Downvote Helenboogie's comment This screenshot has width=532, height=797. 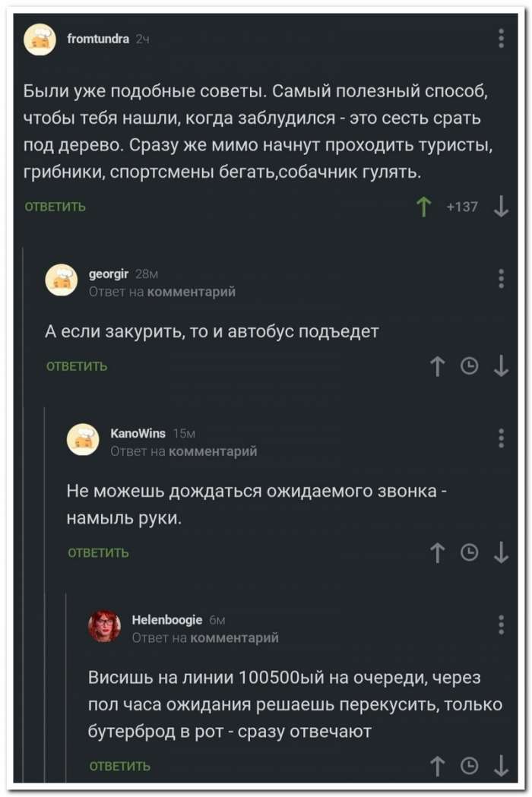click(501, 766)
